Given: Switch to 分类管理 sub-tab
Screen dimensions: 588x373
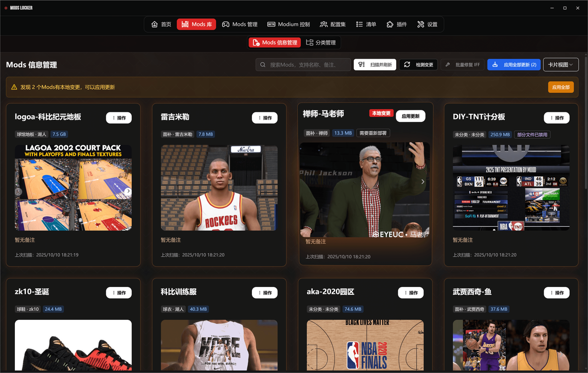Looking at the screenshot, I should [x=321, y=43].
